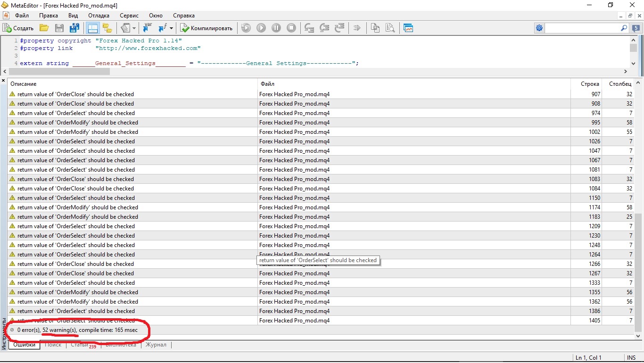This screenshot has height=363, width=644.
Task: Toggle the Toolbox panel icon
Action: 92,28
